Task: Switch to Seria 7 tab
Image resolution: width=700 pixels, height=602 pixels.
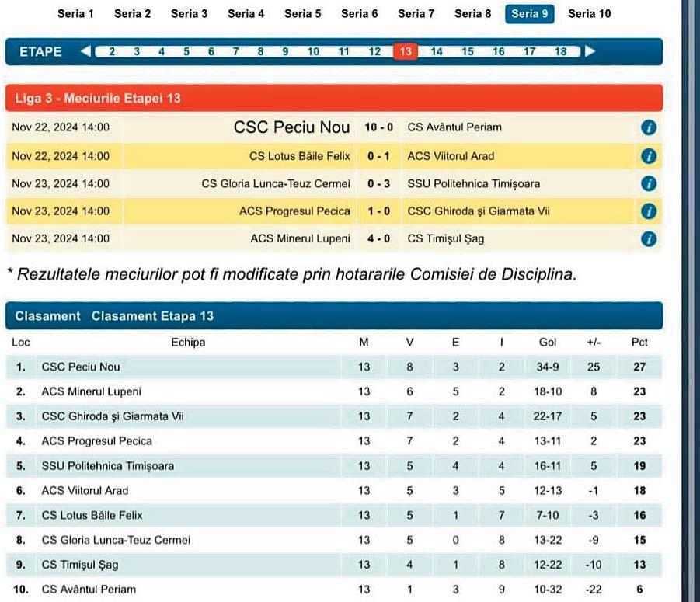Action: click(x=416, y=14)
